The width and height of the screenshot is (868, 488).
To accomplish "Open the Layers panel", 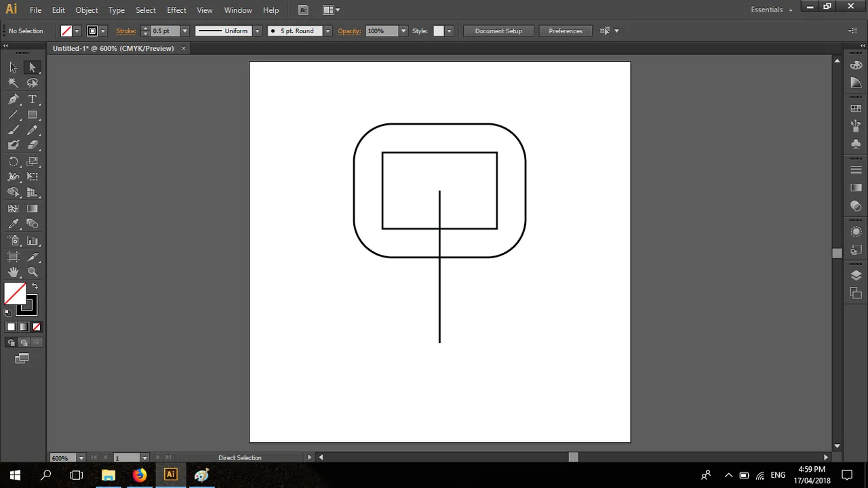I will [x=856, y=275].
